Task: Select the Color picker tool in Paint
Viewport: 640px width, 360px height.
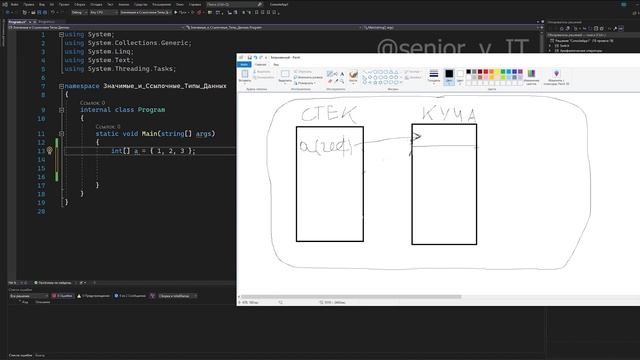Action: (x=336, y=81)
